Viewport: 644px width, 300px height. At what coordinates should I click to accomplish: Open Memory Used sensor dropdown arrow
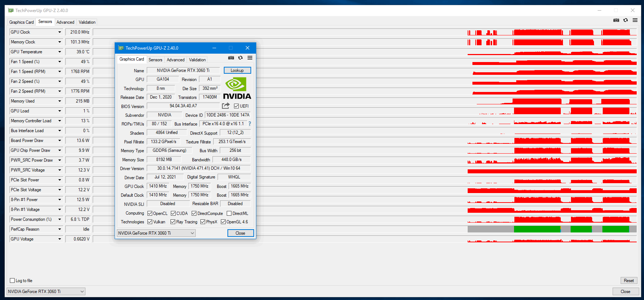click(x=60, y=101)
